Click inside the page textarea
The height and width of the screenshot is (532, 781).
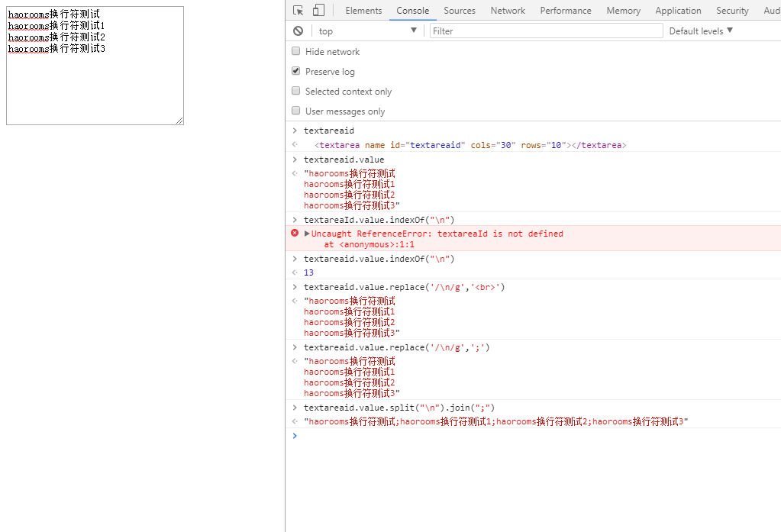(x=95, y=66)
